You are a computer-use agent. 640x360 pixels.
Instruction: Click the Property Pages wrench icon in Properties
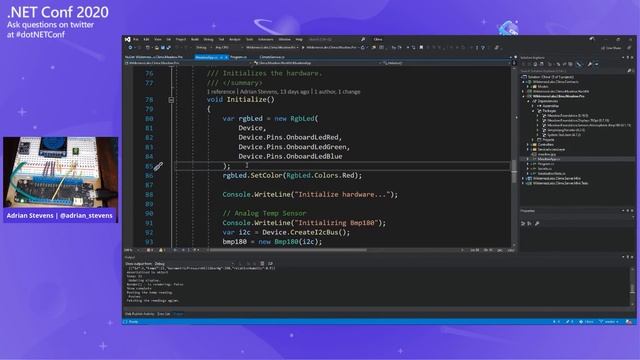coord(537,224)
